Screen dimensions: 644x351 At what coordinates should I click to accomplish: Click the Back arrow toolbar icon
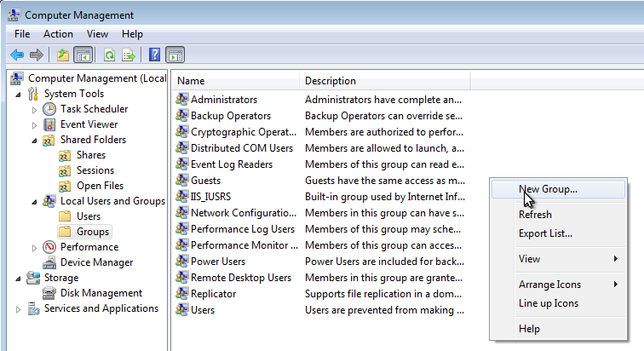pyautogui.click(x=16, y=55)
